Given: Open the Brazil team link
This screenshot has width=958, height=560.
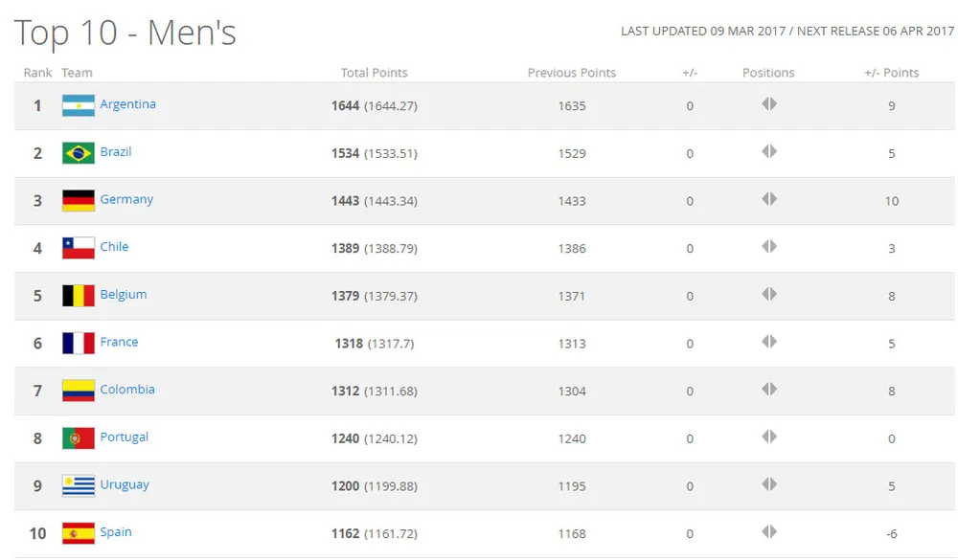Looking at the screenshot, I should pos(116,151).
